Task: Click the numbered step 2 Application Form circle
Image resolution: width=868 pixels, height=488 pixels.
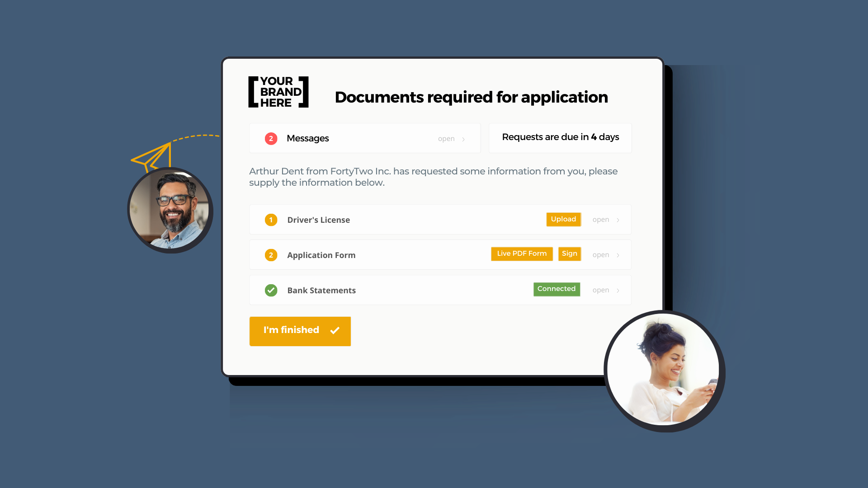Action: (x=271, y=254)
